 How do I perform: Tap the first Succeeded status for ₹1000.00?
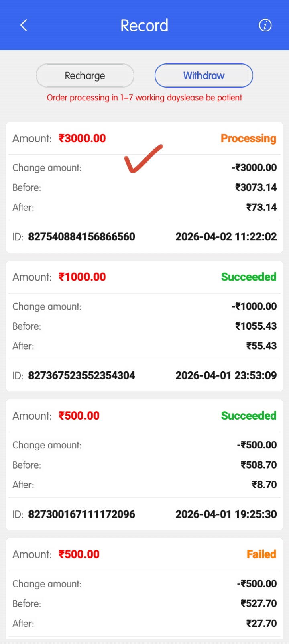click(x=248, y=277)
